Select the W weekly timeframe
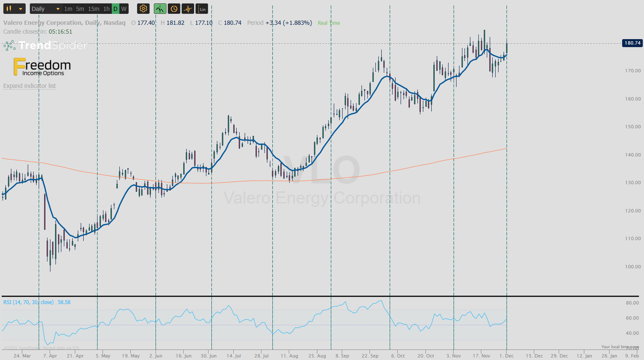Viewport: 644px width, 360px height. (124, 9)
